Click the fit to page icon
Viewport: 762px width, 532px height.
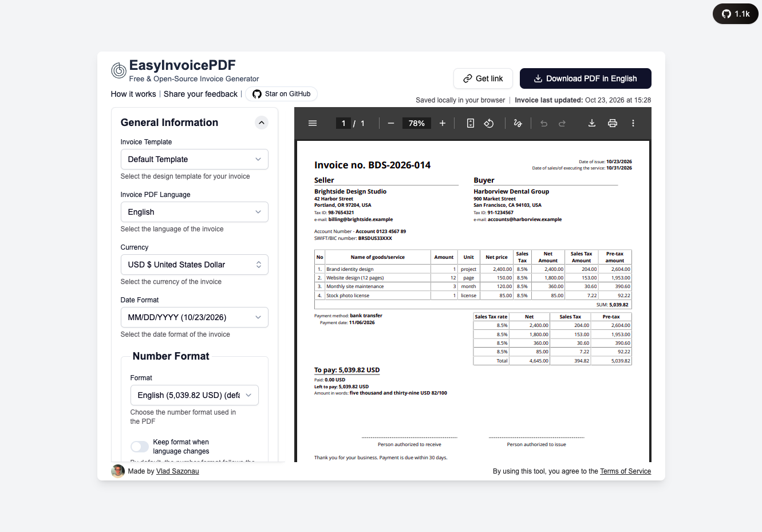[x=471, y=123]
